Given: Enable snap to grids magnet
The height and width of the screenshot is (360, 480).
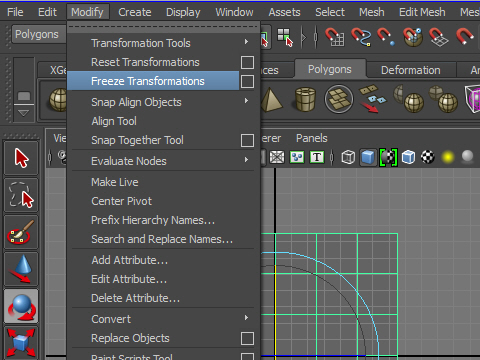Looking at the screenshot, I should click(335, 36).
